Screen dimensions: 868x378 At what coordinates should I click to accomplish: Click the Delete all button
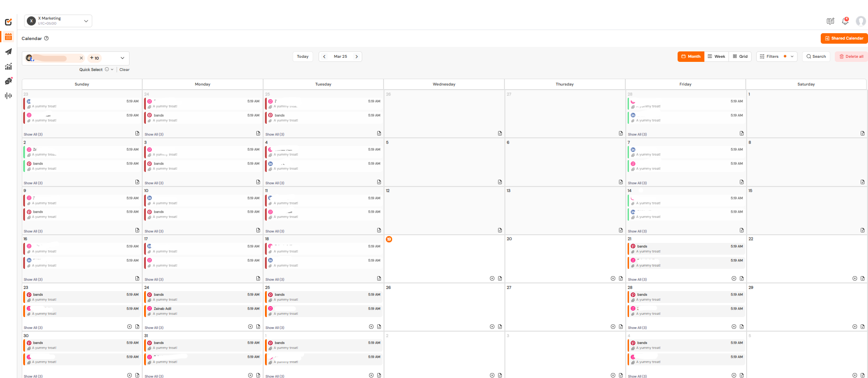pyautogui.click(x=851, y=56)
